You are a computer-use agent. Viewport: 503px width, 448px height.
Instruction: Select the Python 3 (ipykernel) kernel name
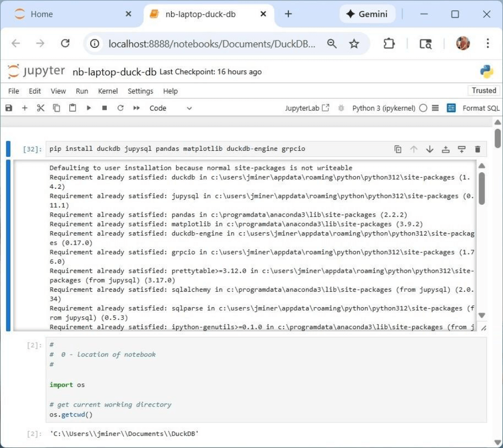coord(384,108)
